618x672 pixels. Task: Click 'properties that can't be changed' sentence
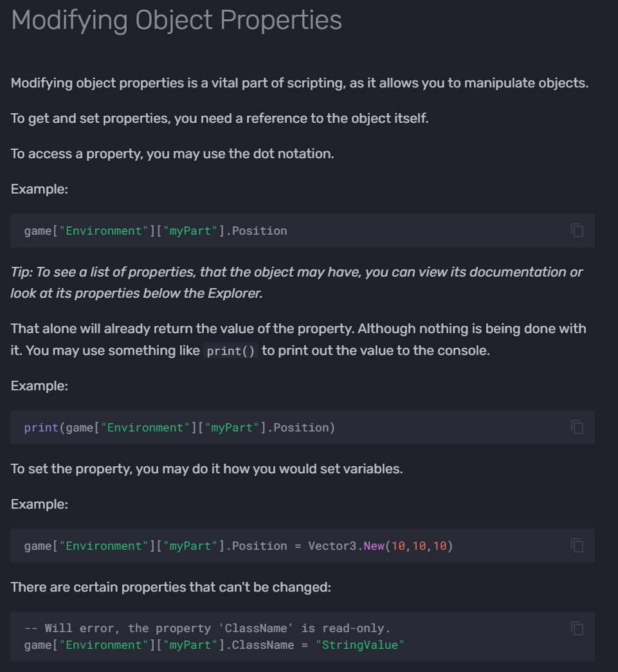pos(170,586)
